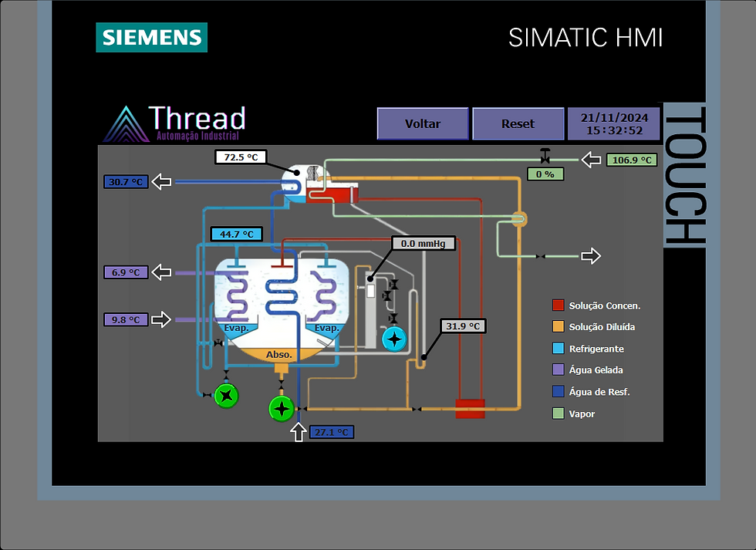Click the cooling water outlet arrow near 30.7 °C
This screenshot has height=550, width=756.
coord(161,182)
